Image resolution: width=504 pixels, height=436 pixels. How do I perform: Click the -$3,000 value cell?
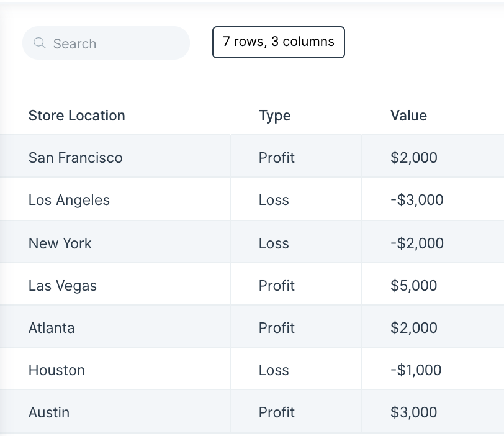coord(433,199)
